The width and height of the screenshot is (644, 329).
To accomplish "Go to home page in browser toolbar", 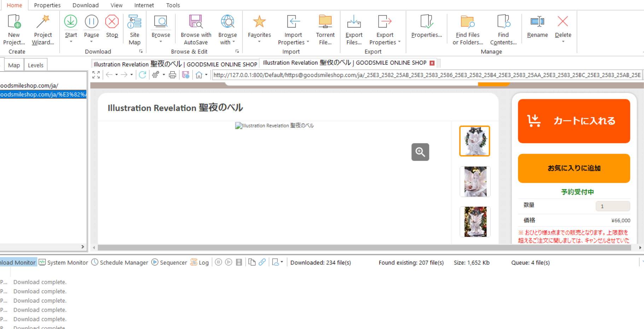I will pos(199,75).
